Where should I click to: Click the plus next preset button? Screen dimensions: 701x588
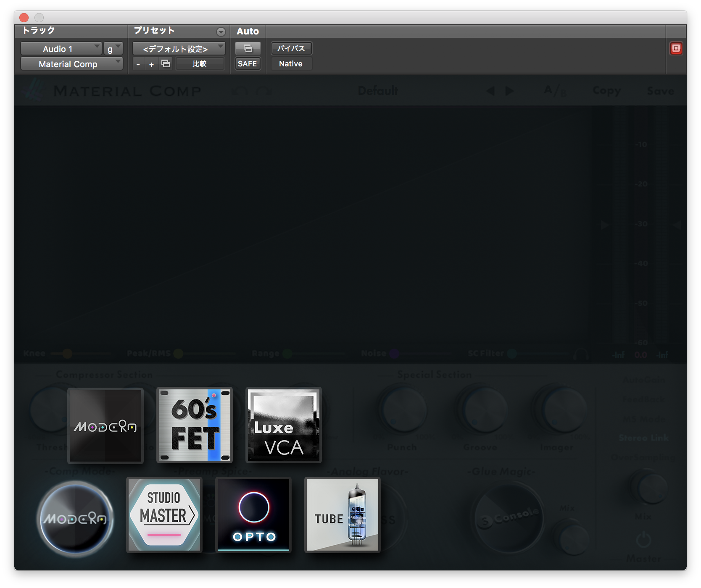(x=152, y=64)
